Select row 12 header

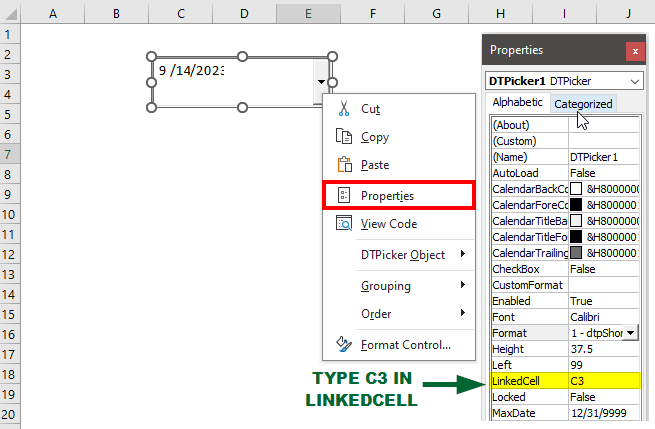point(10,254)
